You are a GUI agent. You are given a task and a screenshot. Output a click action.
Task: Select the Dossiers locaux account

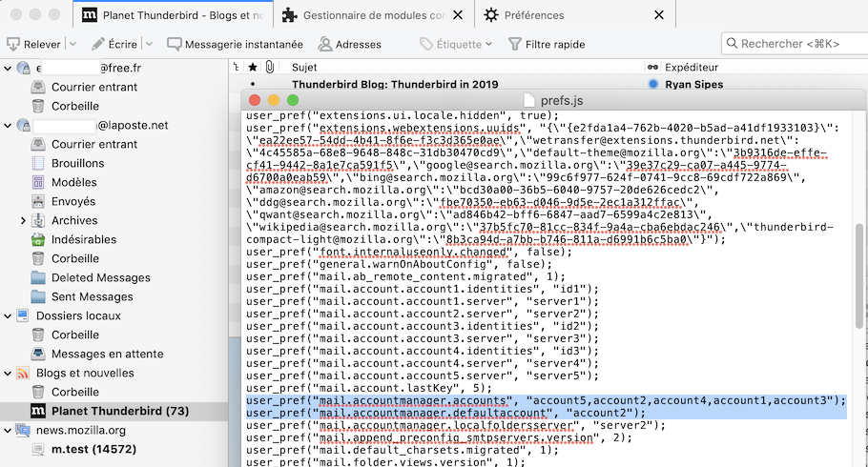[x=78, y=316]
